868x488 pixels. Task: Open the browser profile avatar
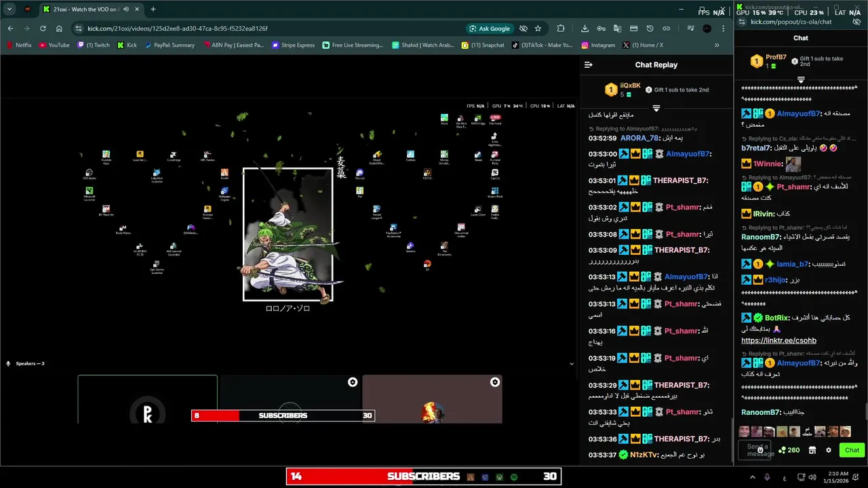(707, 28)
